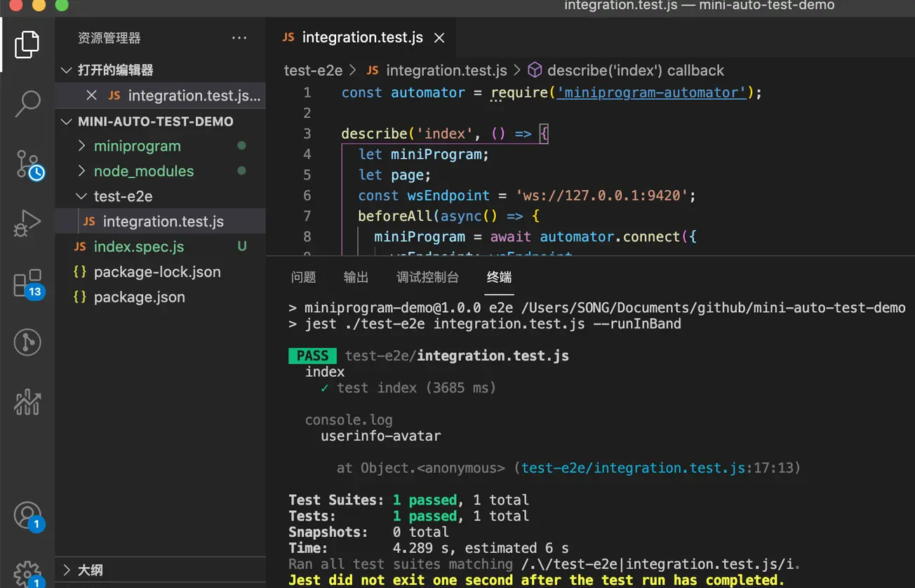Click 'userinfo-avatar' console output text
This screenshot has width=915, height=588.
(x=381, y=436)
